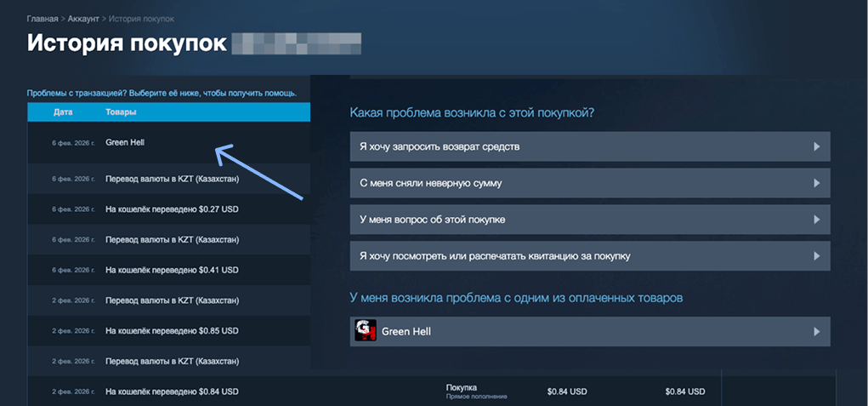868x406 pixels.
Task: Click the Green Hell game icon
Action: click(x=366, y=330)
